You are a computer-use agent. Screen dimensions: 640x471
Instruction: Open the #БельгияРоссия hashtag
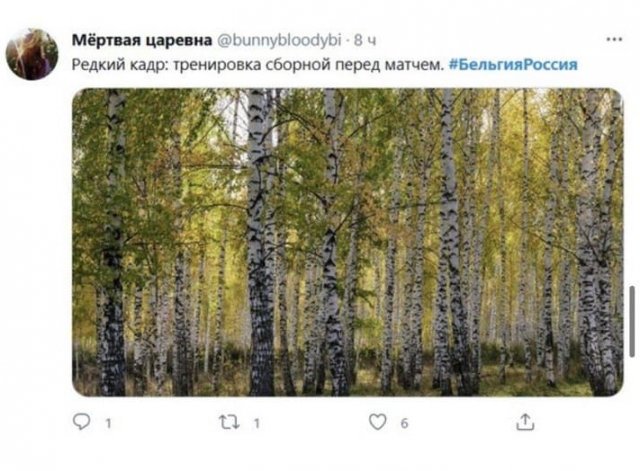(513, 65)
